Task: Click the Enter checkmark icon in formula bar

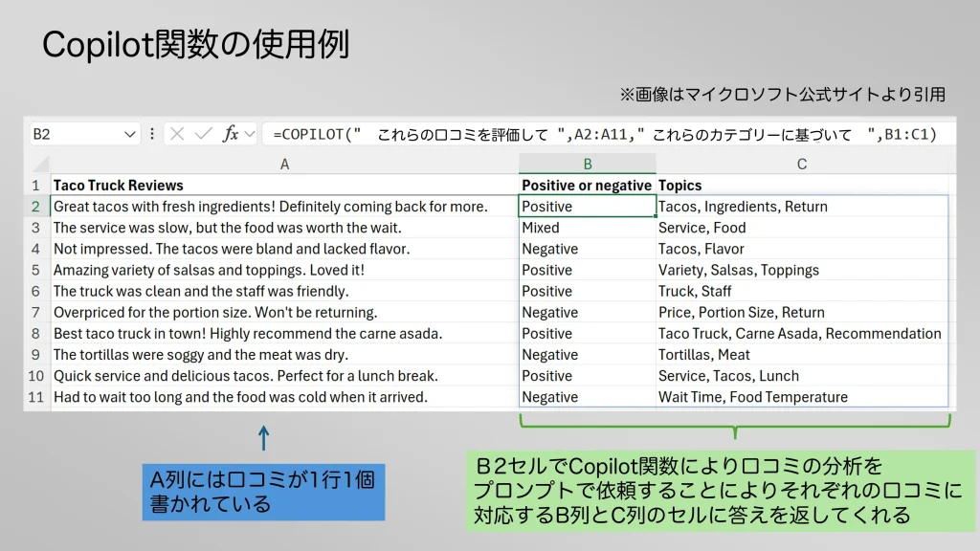Action: tap(203, 134)
